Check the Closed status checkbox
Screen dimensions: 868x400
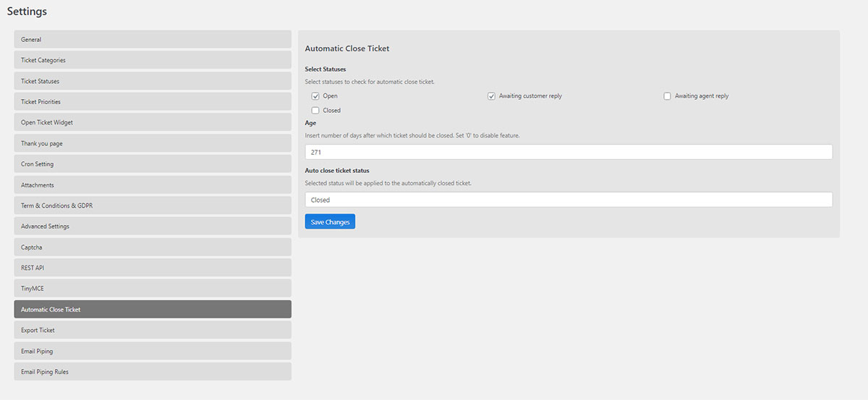click(x=315, y=111)
